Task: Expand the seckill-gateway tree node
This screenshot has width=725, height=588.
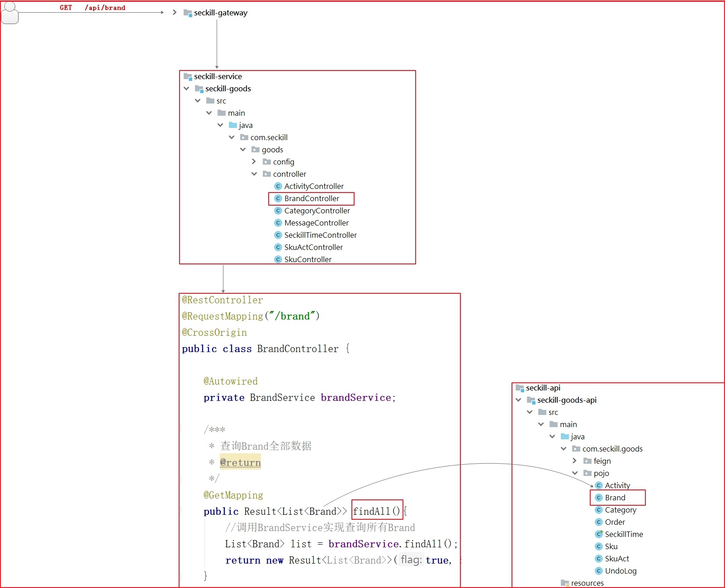Action: coord(175,13)
